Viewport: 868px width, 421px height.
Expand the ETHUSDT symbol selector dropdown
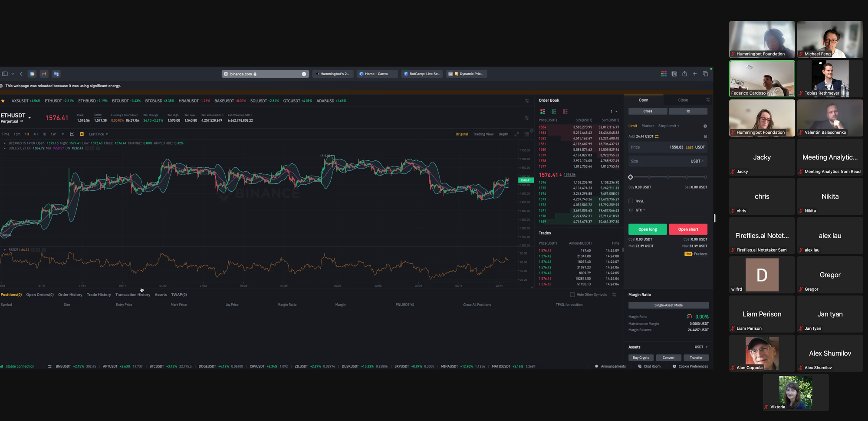point(30,117)
